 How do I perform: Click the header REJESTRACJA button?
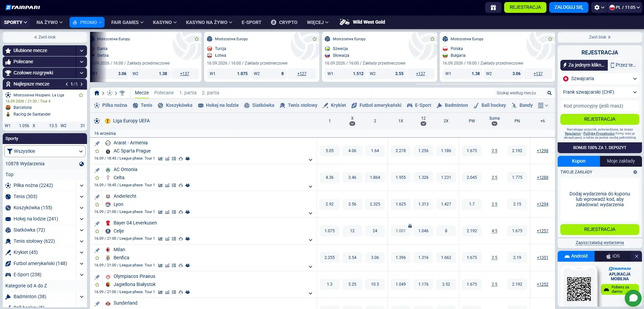coord(525,7)
